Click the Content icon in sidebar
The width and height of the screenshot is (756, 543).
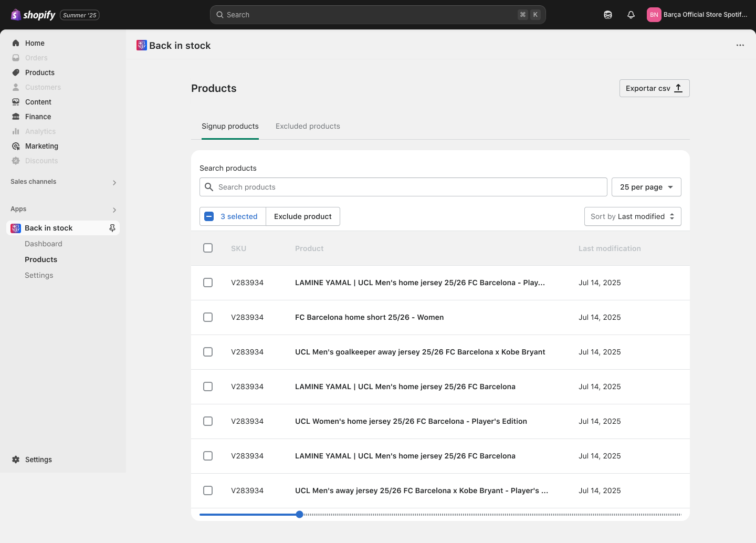tap(16, 102)
